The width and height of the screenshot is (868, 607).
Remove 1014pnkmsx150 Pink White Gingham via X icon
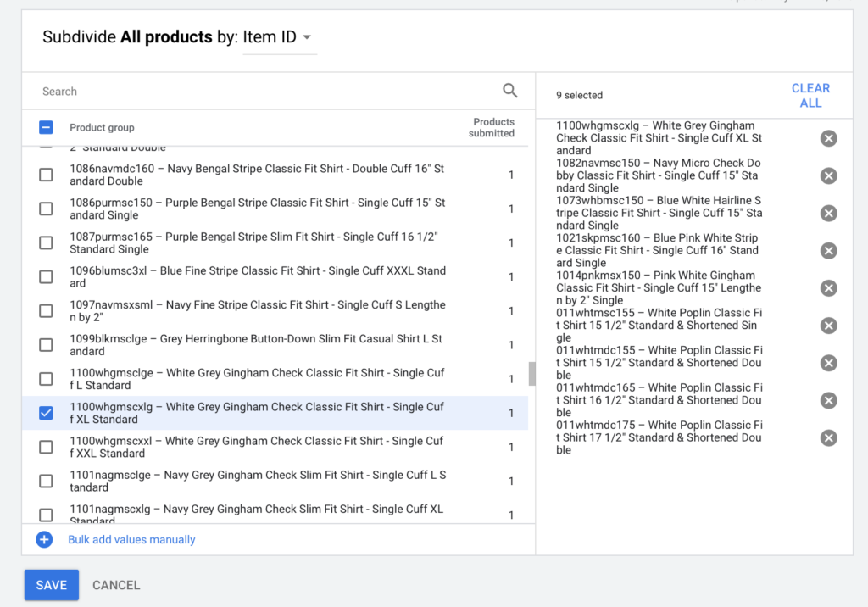point(828,287)
